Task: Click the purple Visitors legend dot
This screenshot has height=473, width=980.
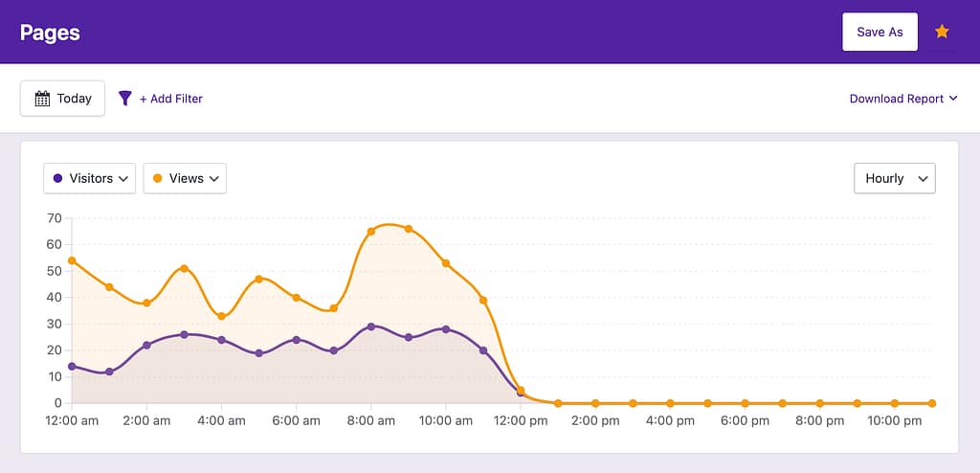Action: coord(58,178)
